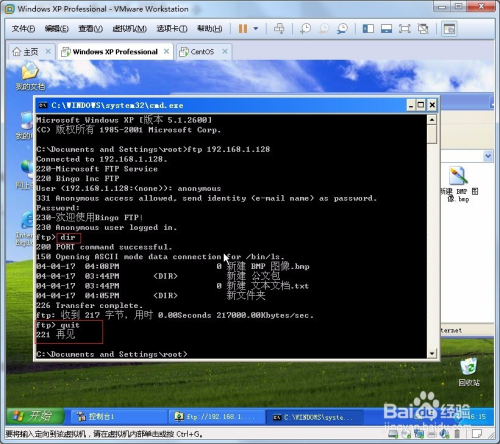
Task: Open the pause button dropdown arrow
Action: [256, 29]
